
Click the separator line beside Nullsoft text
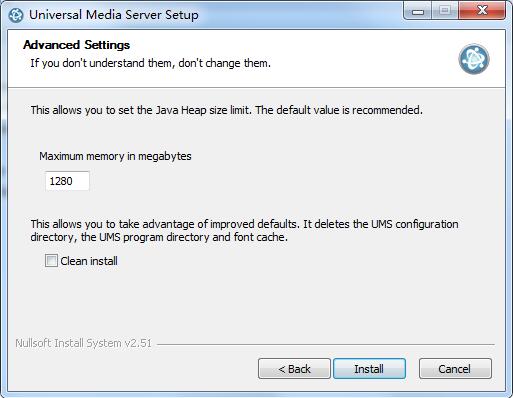(326, 344)
